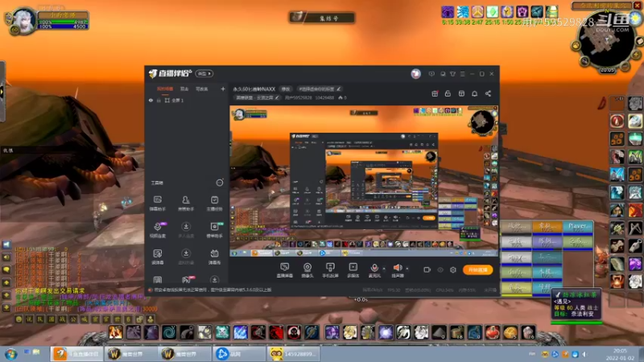Add a screen capture source
Image resolution: width=644 pixels, height=362 pixels.
tap(284, 270)
